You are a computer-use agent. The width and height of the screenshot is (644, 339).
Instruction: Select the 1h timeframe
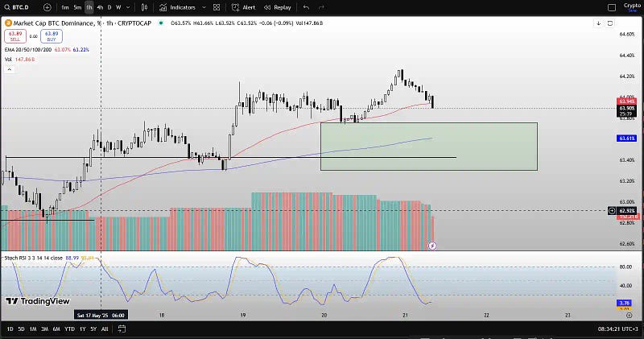pos(89,7)
